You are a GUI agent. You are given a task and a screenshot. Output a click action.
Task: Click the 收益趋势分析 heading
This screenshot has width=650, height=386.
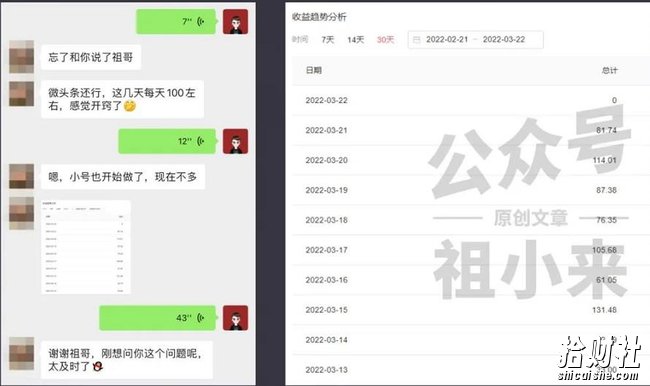(x=319, y=17)
